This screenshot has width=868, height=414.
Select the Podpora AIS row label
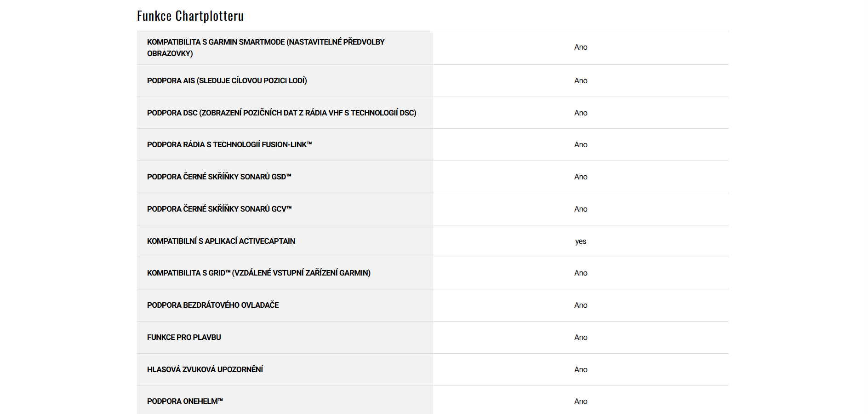(227, 81)
